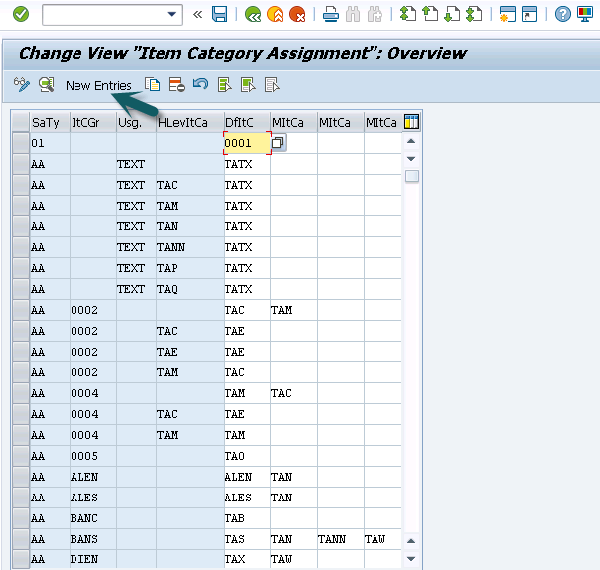The image size is (600, 570).
Task: Click ALEN in the ItCGr column
Action: point(93,477)
